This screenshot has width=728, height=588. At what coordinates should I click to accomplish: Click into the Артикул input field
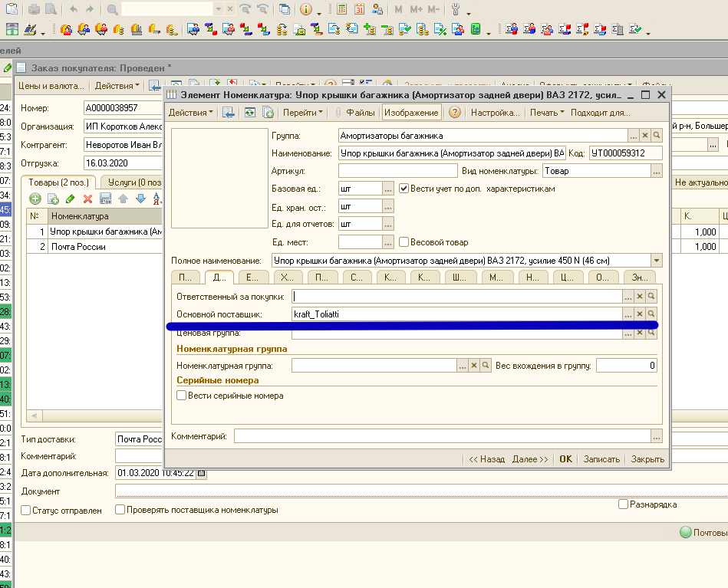click(397, 171)
